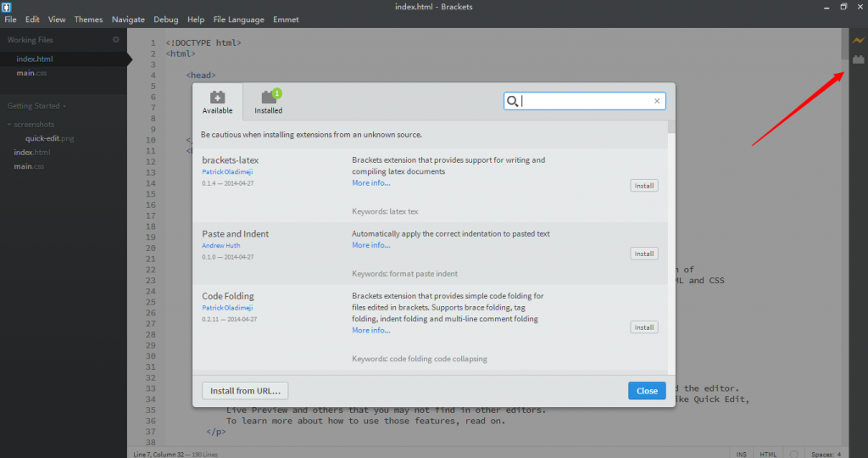Click Keywords: latex tex text
This screenshot has height=458, width=868.
386,211
